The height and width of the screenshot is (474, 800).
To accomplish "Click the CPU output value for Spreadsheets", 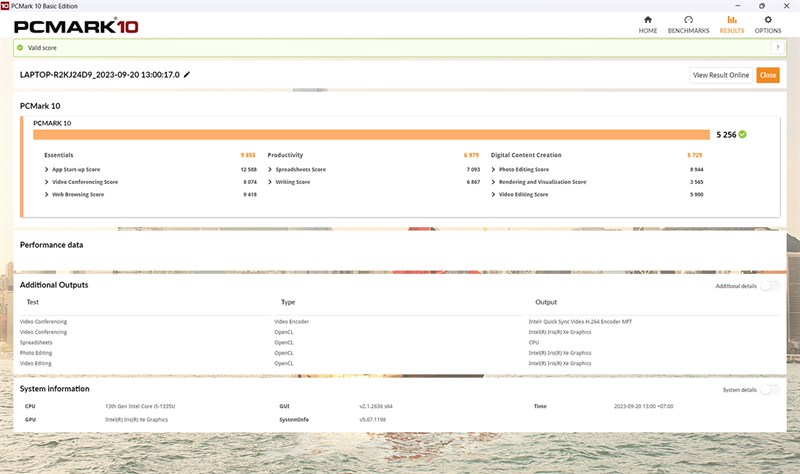I will 534,342.
